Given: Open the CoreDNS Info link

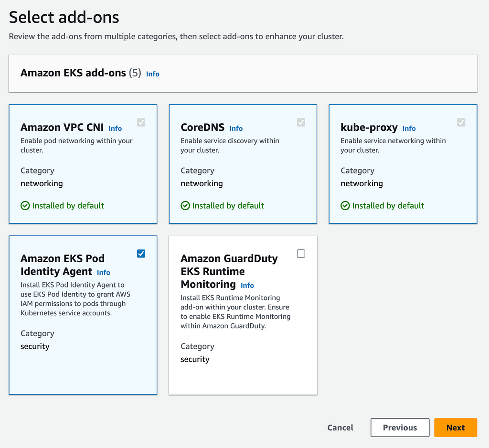Looking at the screenshot, I should (x=236, y=128).
